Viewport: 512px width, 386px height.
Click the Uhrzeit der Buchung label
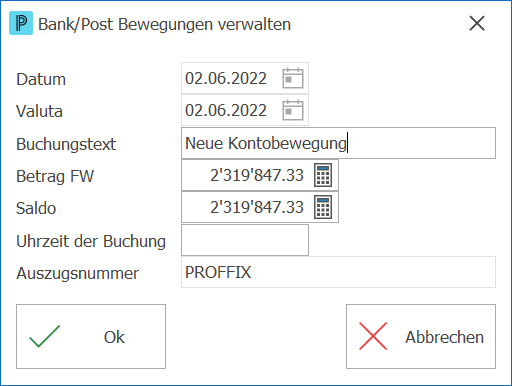(91, 241)
